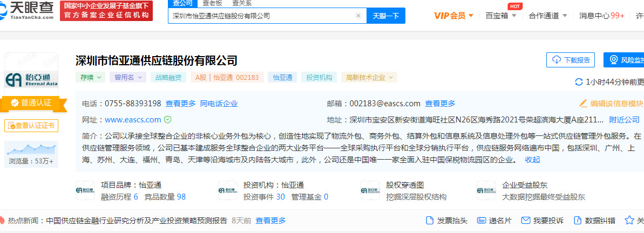This screenshot has height=233, width=644.
Task: Expand the 存续 status dropdown
Action: click(x=90, y=77)
